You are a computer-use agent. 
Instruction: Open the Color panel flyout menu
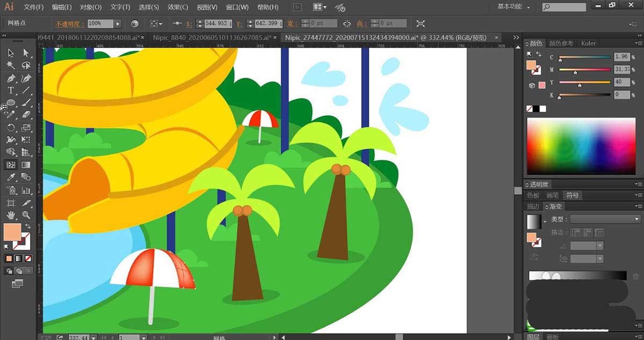tap(639, 43)
